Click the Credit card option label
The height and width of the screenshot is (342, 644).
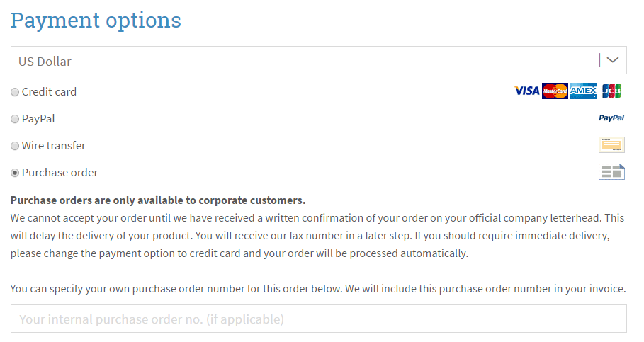click(x=49, y=91)
